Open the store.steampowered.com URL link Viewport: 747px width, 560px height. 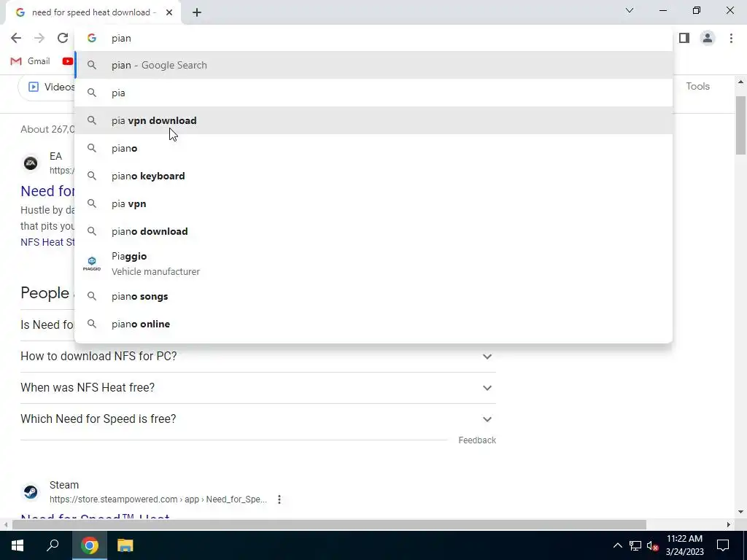pyautogui.click(x=158, y=499)
